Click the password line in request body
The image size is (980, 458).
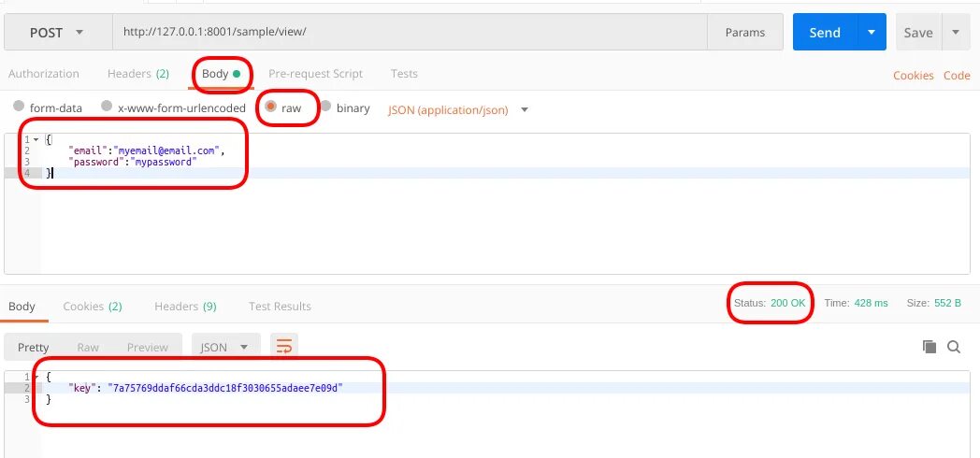133,162
